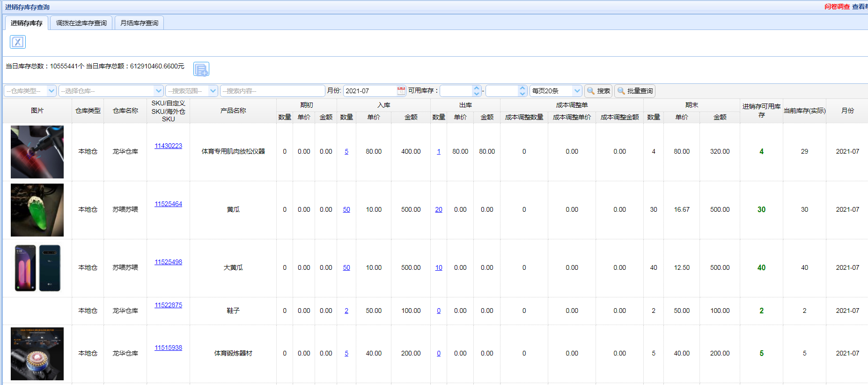Click the 产品名称 column header
This screenshot has height=385, width=868.
[233, 111]
